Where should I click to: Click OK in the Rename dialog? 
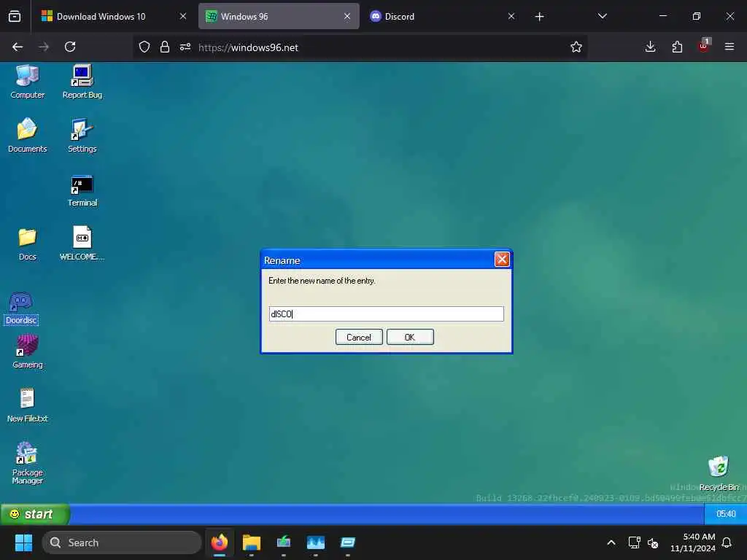[410, 337]
